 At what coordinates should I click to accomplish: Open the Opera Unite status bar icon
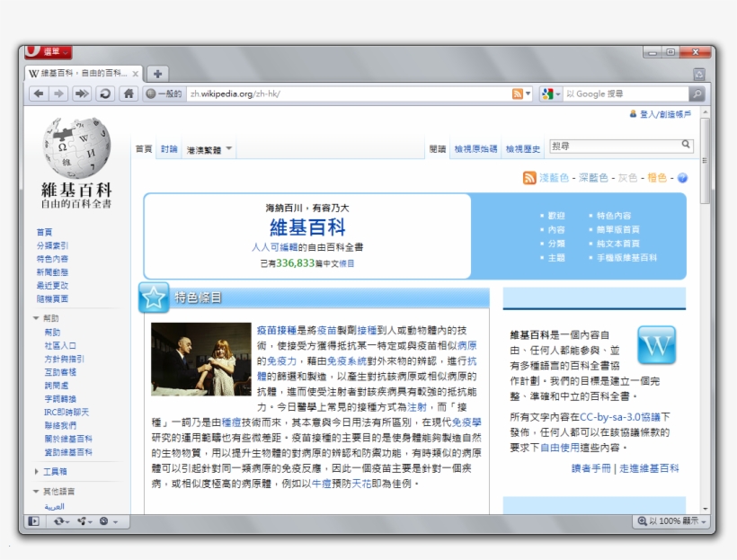tap(84, 521)
